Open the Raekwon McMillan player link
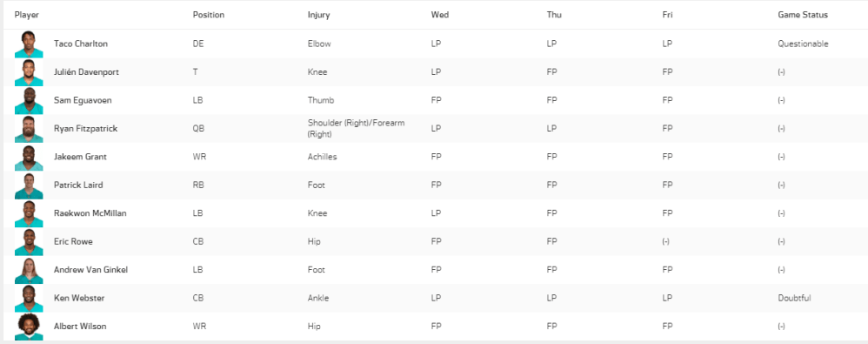Viewport: 868px width, 344px height. [90, 213]
